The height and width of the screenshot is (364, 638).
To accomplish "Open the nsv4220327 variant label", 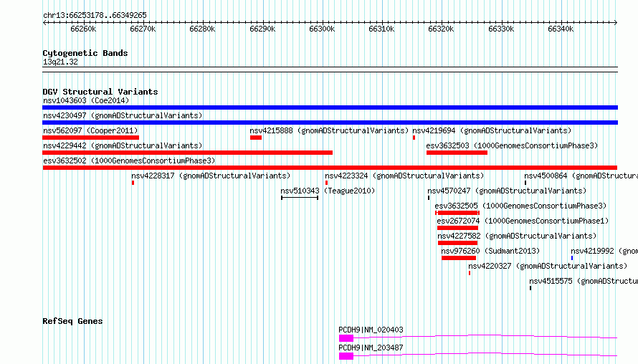I will pyautogui.click(x=548, y=266).
